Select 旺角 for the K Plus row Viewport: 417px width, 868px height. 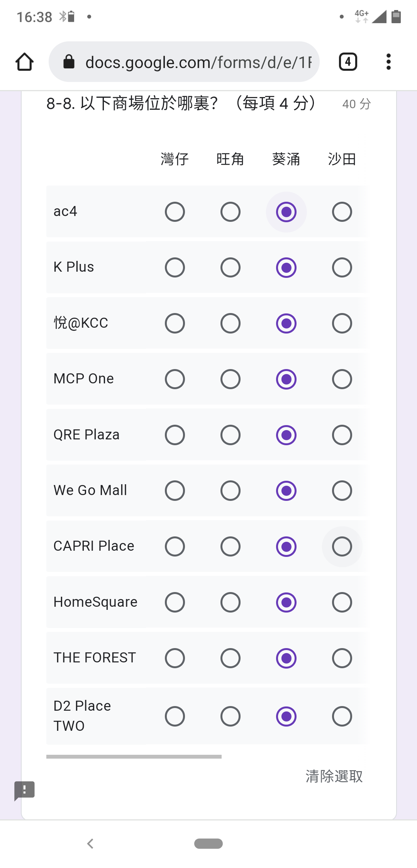[x=231, y=267]
